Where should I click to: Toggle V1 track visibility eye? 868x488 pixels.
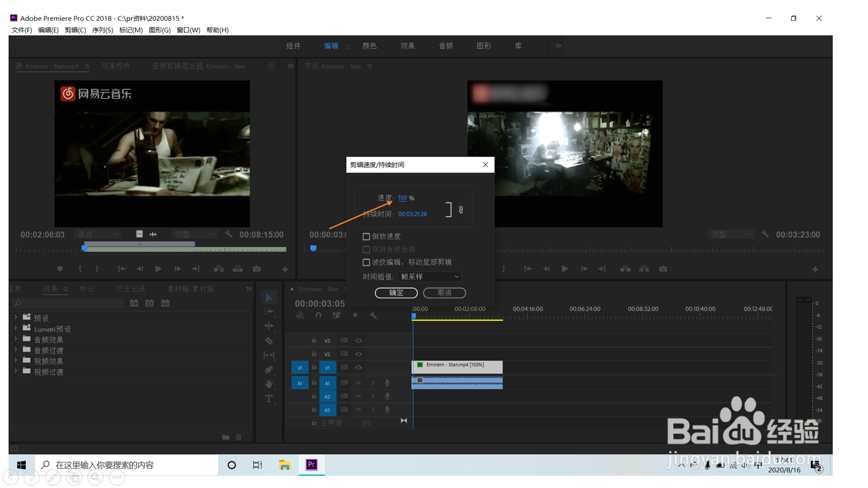[359, 368]
